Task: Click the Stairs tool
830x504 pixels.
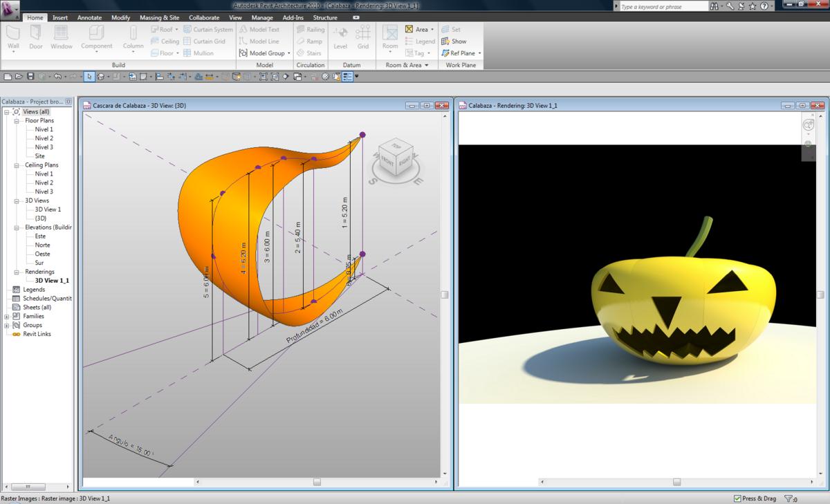Action: click(309, 53)
